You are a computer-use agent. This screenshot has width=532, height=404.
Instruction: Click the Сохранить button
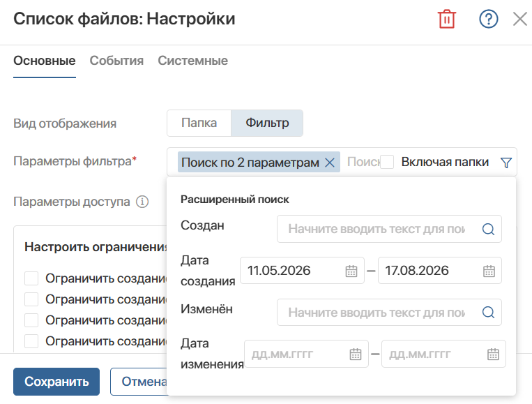pos(56,382)
